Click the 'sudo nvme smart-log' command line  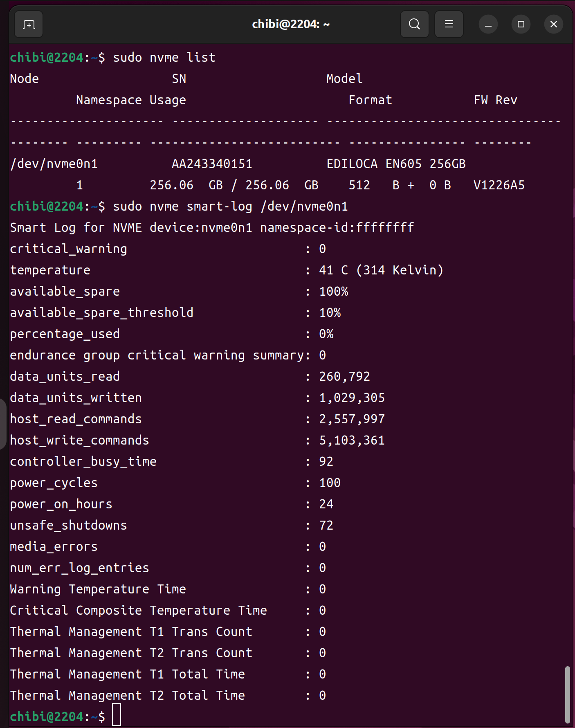coord(230,207)
